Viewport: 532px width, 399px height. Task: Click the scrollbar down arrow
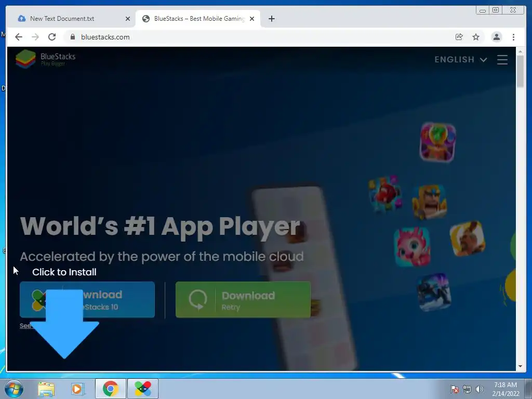click(520, 366)
